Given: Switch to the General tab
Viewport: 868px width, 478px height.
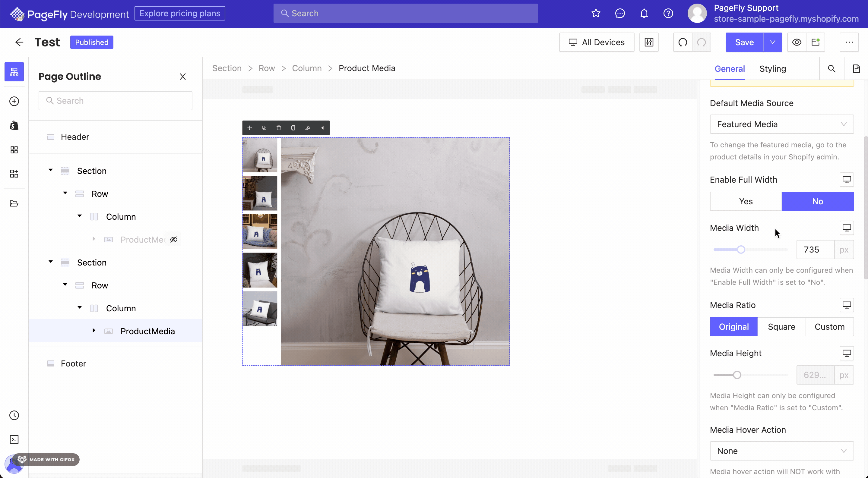Looking at the screenshot, I should click(x=730, y=69).
